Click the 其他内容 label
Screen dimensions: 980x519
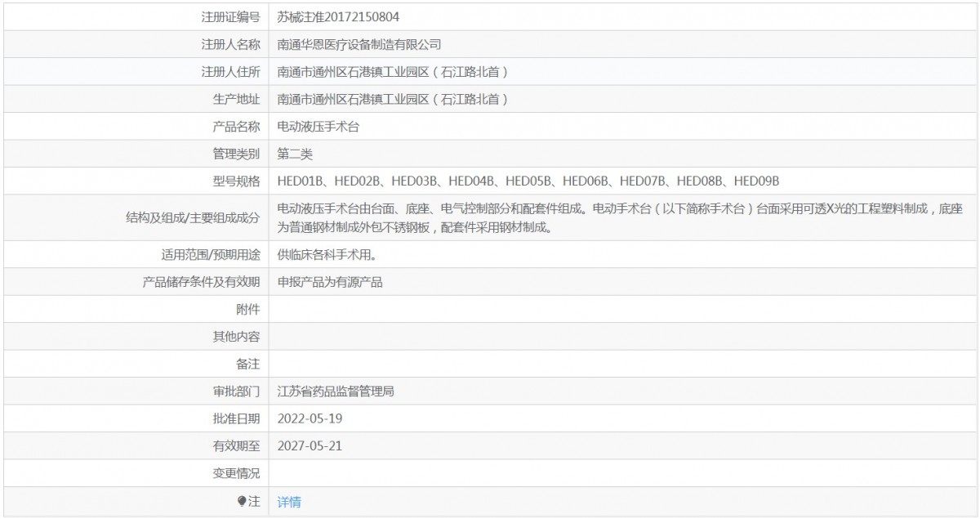tap(236, 337)
